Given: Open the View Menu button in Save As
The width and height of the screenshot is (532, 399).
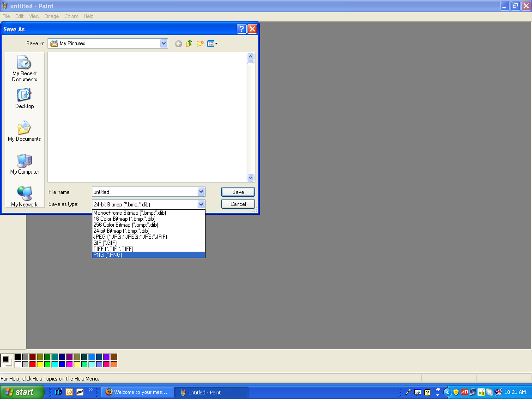Looking at the screenshot, I should point(212,43).
